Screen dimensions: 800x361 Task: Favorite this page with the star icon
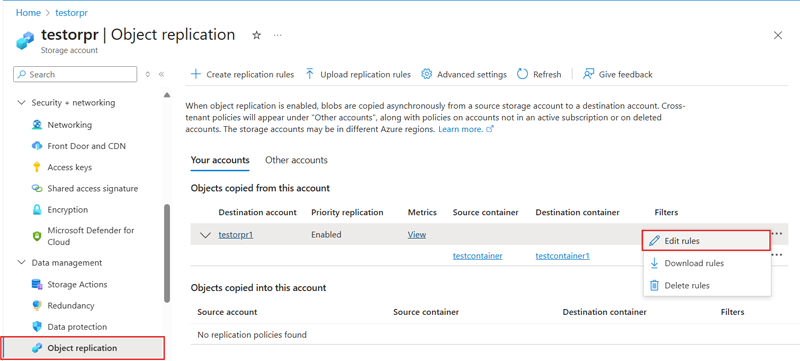257,35
